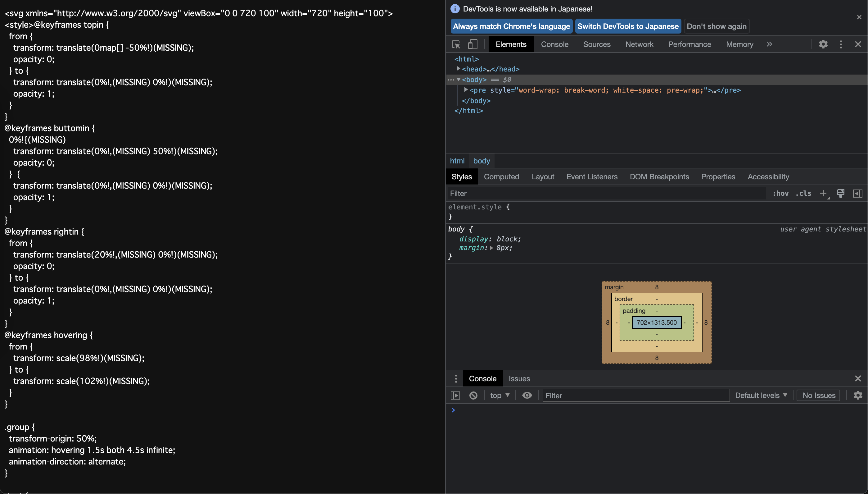Open the Network tab

click(639, 44)
